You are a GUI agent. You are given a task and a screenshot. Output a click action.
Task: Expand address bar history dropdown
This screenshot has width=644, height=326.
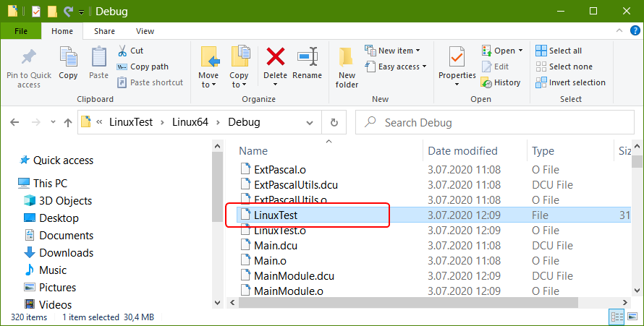pos(310,123)
